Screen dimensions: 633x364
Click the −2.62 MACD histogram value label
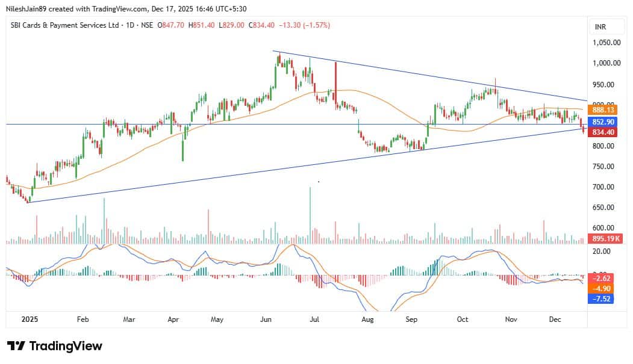(601, 278)
